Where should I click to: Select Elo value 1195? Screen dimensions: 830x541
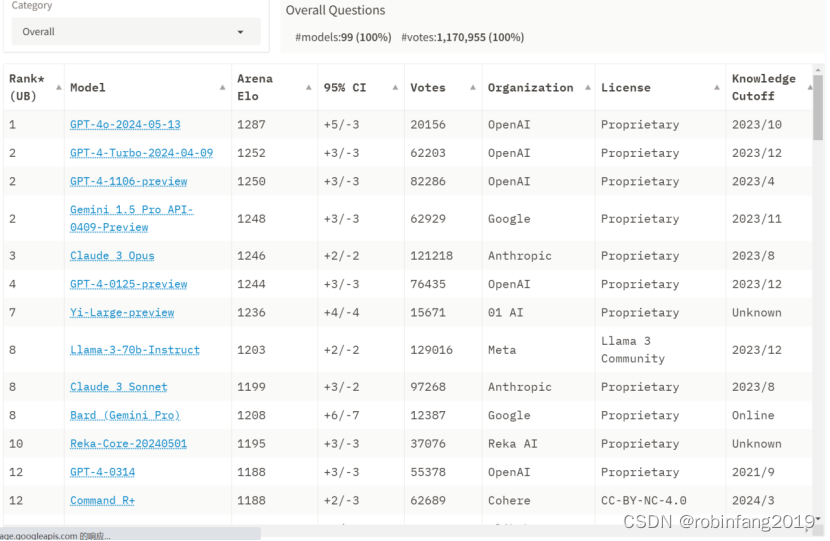point(251,444)
